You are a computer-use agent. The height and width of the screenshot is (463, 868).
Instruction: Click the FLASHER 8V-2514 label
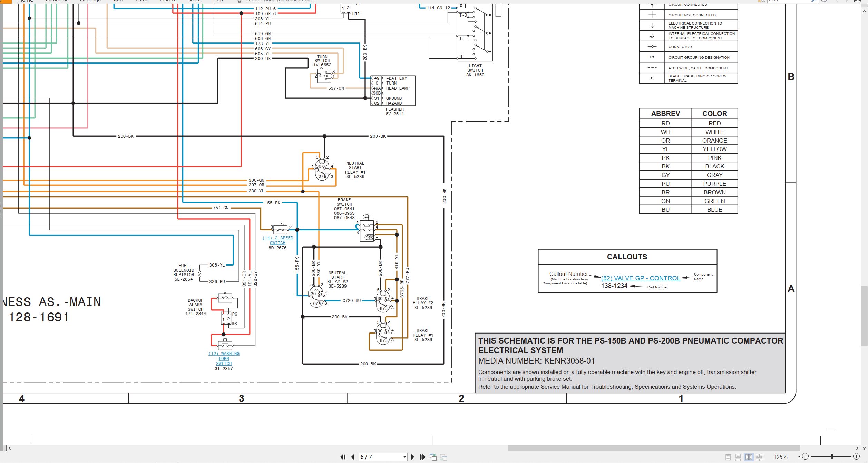tap(394, 112)
